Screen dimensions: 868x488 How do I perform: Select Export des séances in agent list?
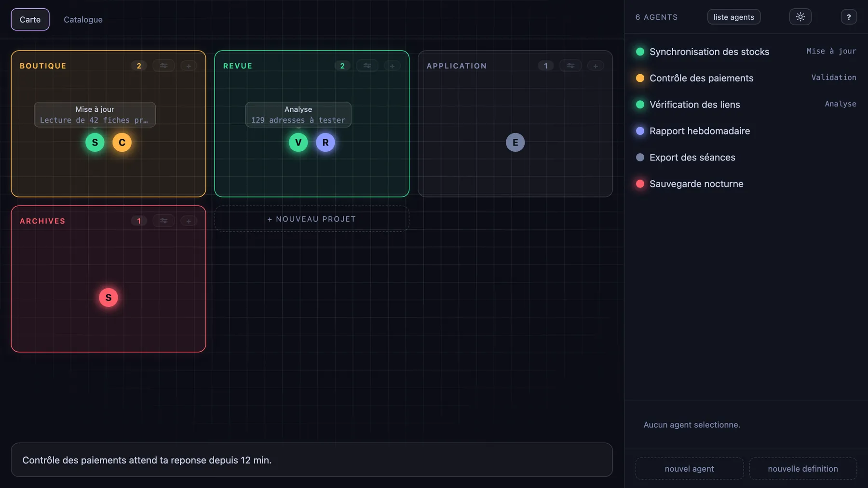click(746, 158)
